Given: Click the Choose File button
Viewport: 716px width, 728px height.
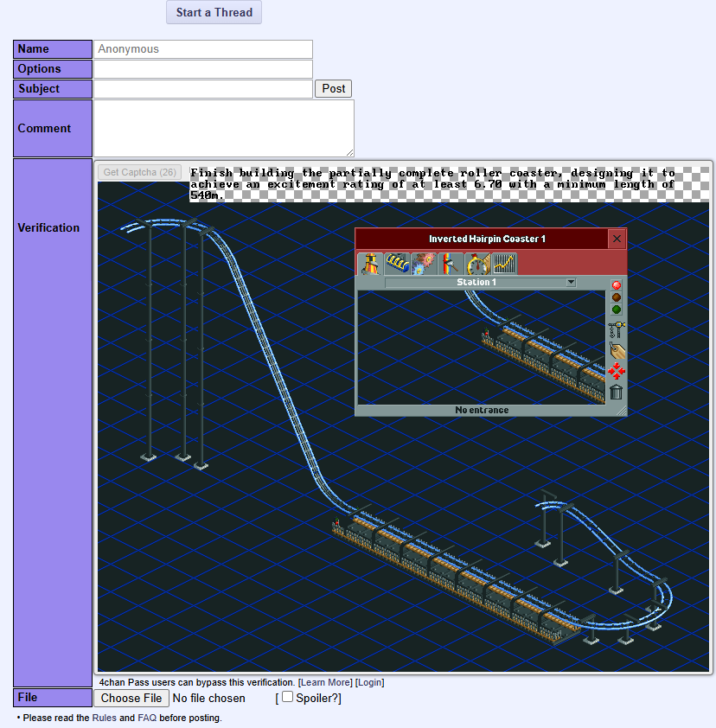Looking at the screenshot, I should click(131, 699).
